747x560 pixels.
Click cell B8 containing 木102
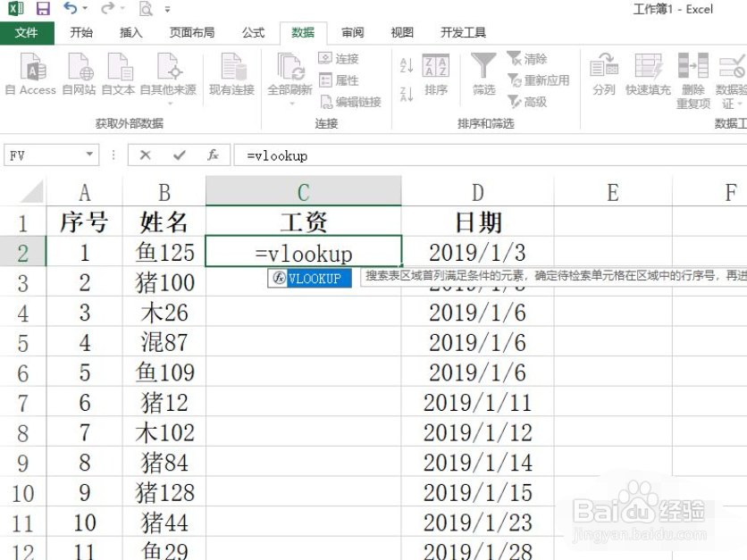[164, 432]
